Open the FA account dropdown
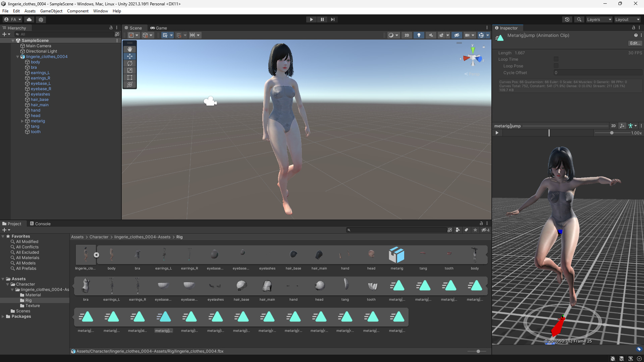 point(13,19)
